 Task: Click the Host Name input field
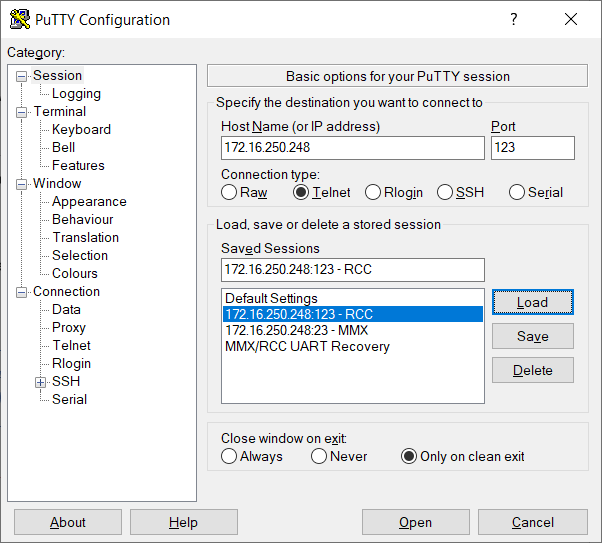[352, 148]
